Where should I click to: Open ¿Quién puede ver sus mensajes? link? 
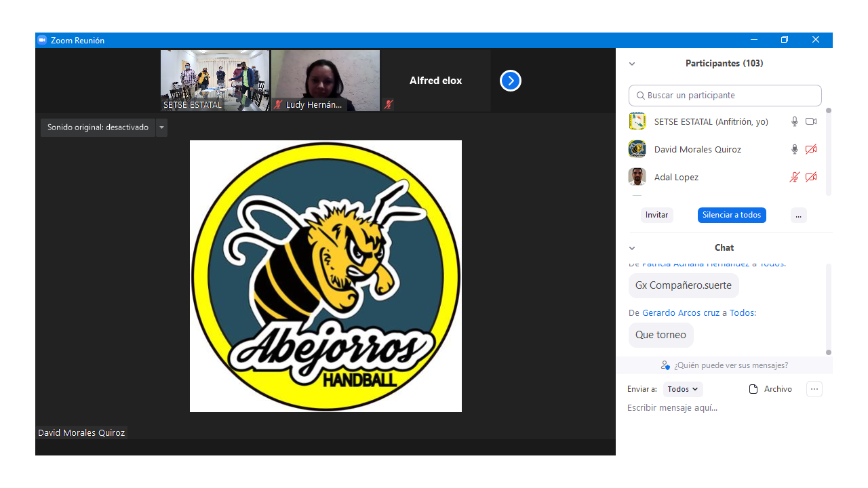click(731, 365)
